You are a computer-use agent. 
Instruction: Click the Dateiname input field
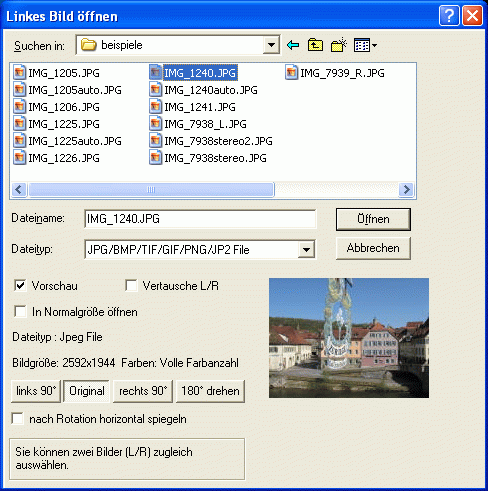pos(200,219)
